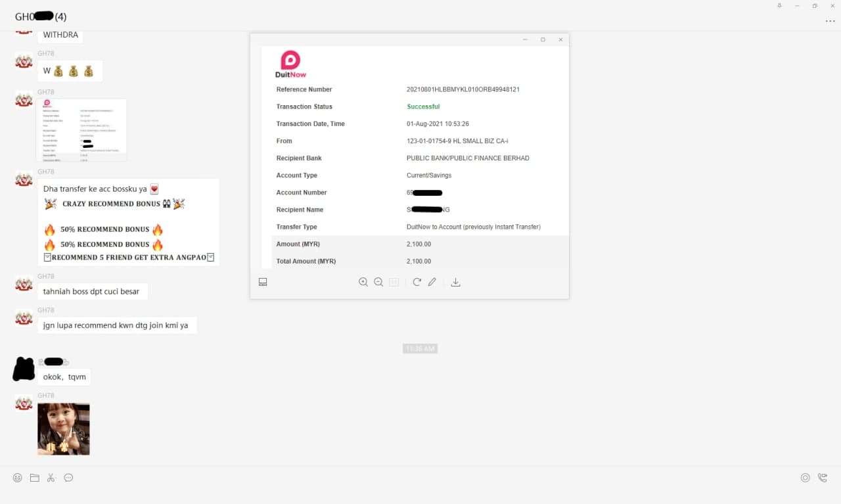Screen dimensions: 841x504
Task: Click the disabled 1:1 actual size button in viewer
Action: click(x=394, y=282)
